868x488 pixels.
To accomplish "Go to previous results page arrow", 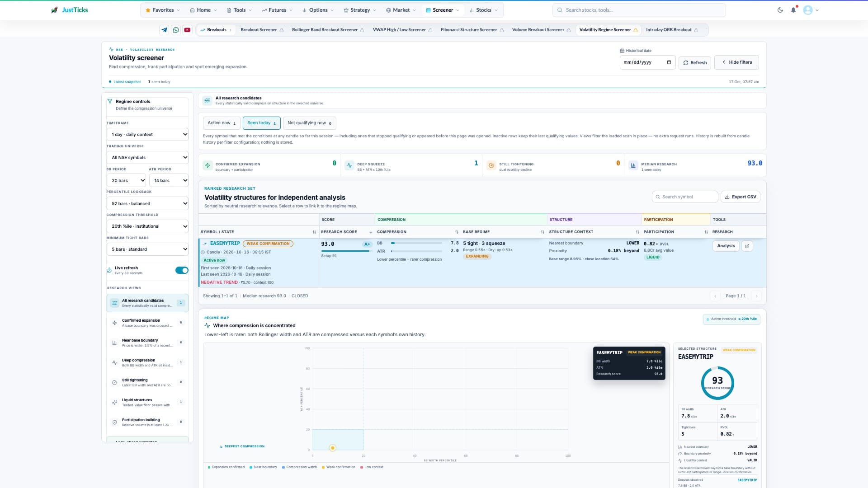I will click(715, 296).
